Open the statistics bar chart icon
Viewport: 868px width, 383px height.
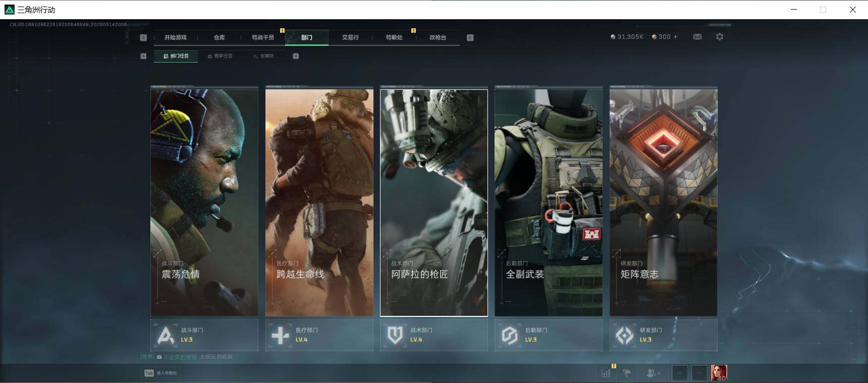coord(606,373)
